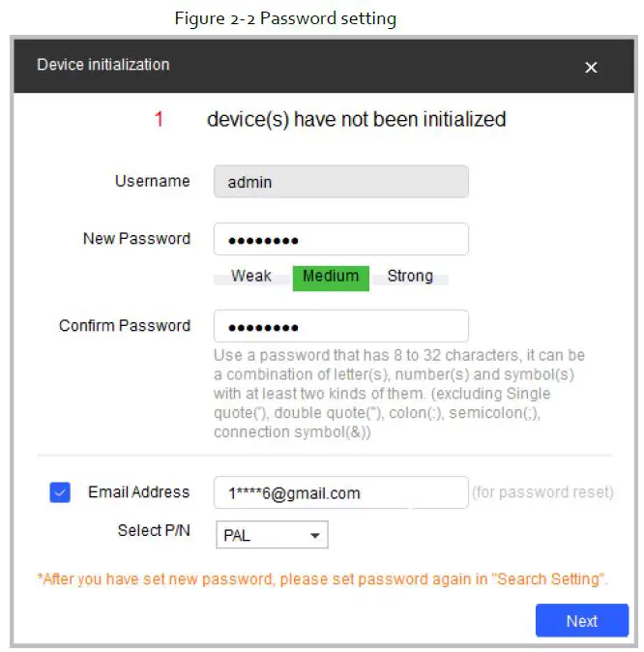644x652 pixels.
Task: Focus the New Password input field
Action: (x=340, y=240)
